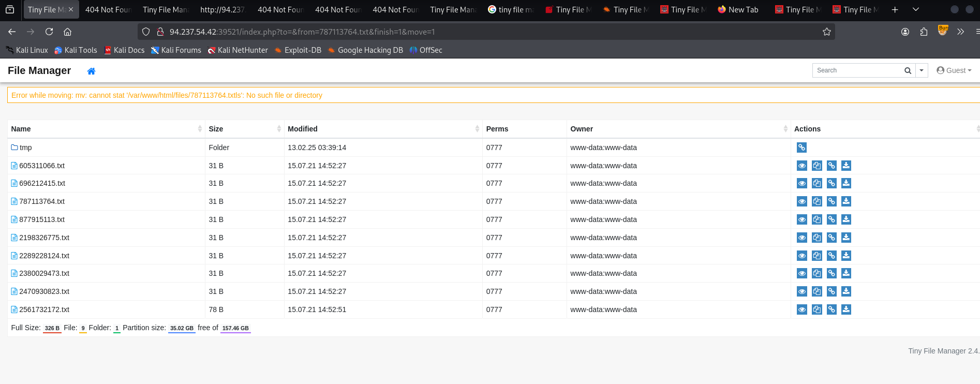The height and width of the screenshot is (384, 980).
Task: Switch to the New Tab browser tab
Action: [x=738, y=9]
